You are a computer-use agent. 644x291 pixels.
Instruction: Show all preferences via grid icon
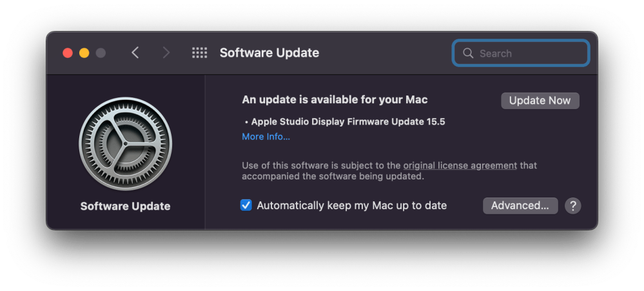click(x=199, y=53)
